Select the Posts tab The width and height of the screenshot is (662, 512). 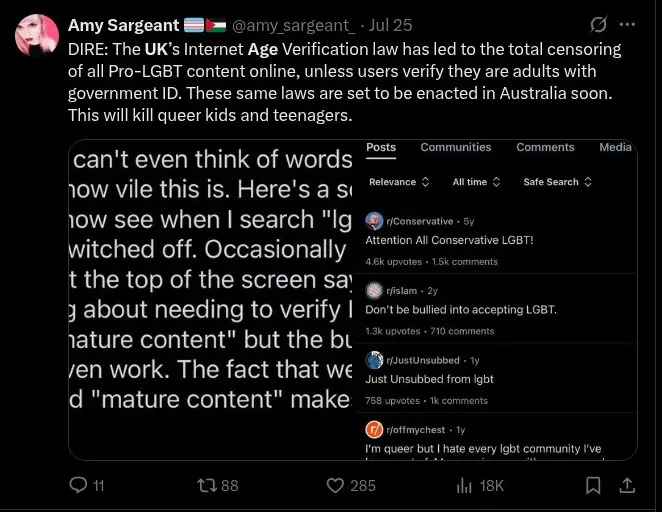[381, 147]
